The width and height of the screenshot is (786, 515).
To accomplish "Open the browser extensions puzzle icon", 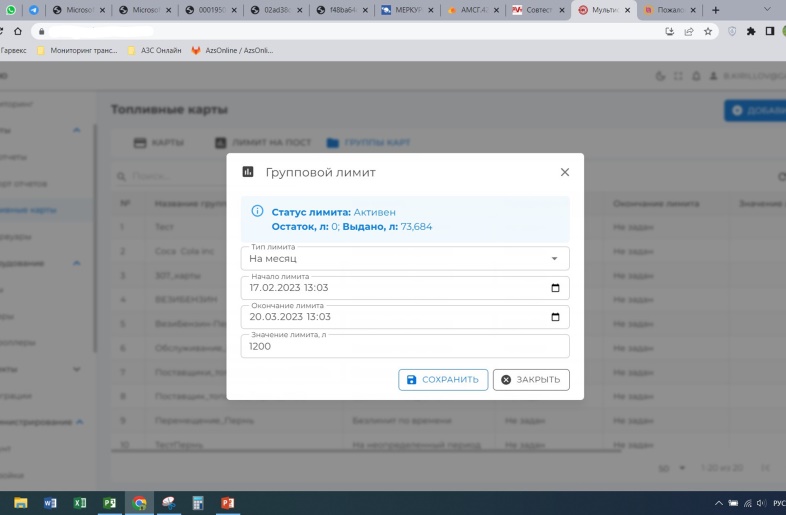I will 751,31.
